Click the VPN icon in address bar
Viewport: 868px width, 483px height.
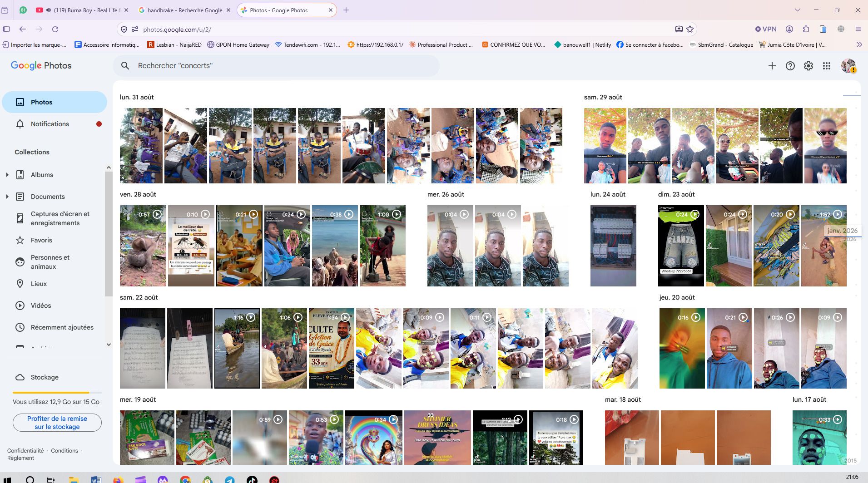766,29
